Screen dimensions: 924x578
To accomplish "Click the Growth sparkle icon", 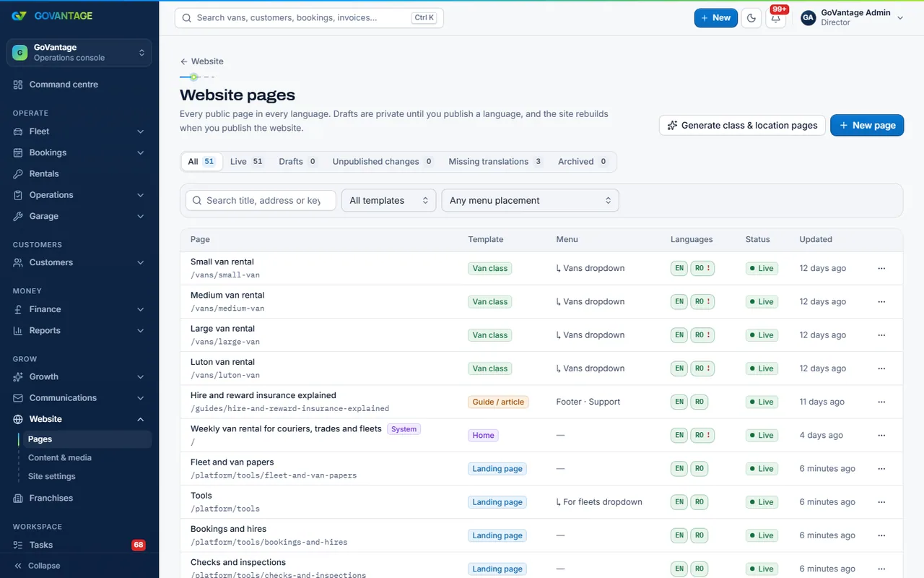I will pyautogui.click(x=18, y=376).
